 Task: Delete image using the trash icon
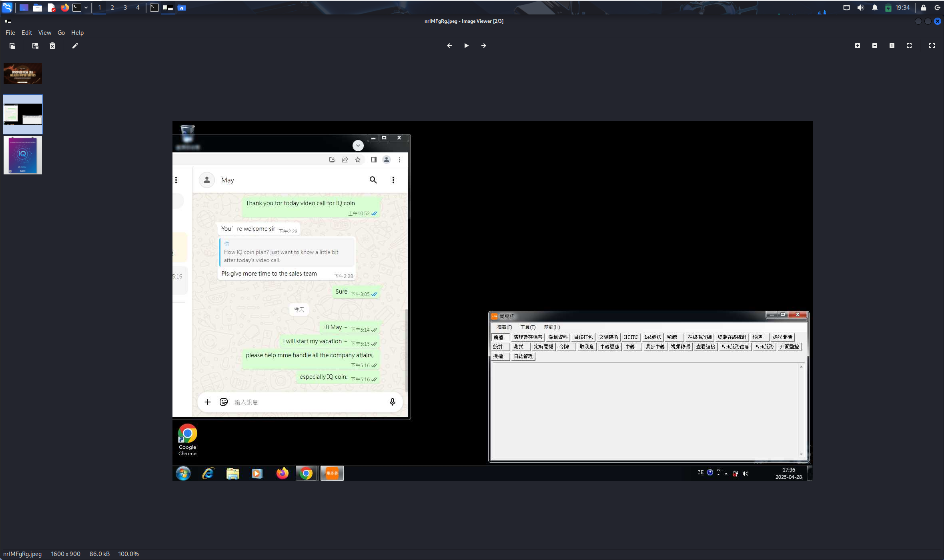52,46
